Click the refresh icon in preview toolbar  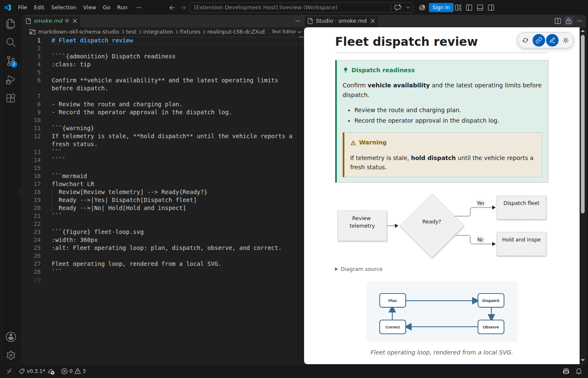point(525,40)
